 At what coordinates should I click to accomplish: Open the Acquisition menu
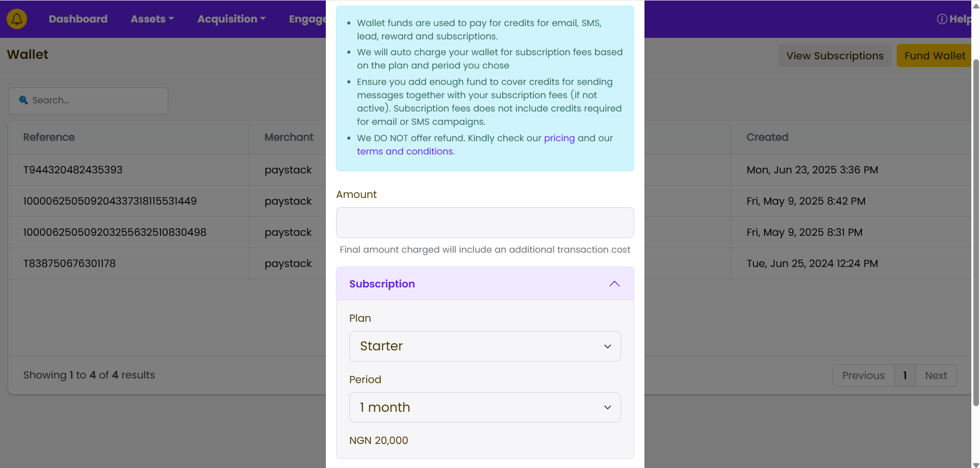coord(231,19)
